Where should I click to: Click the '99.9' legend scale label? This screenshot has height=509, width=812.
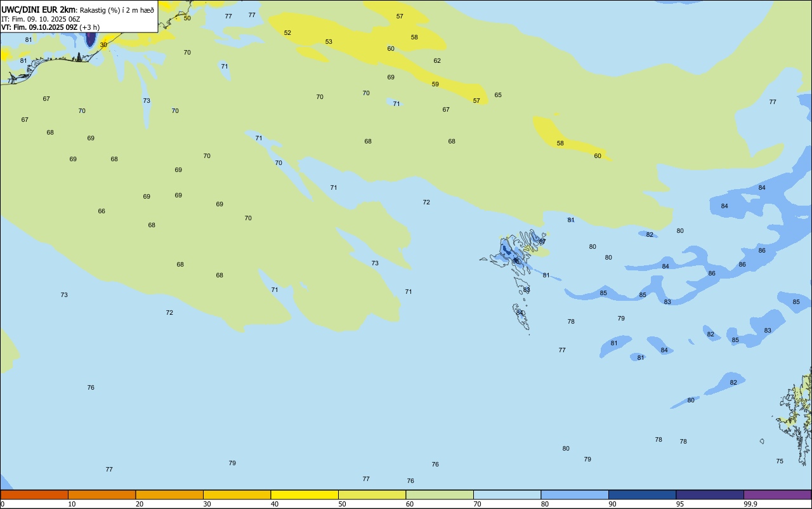[x=750, y=504]
